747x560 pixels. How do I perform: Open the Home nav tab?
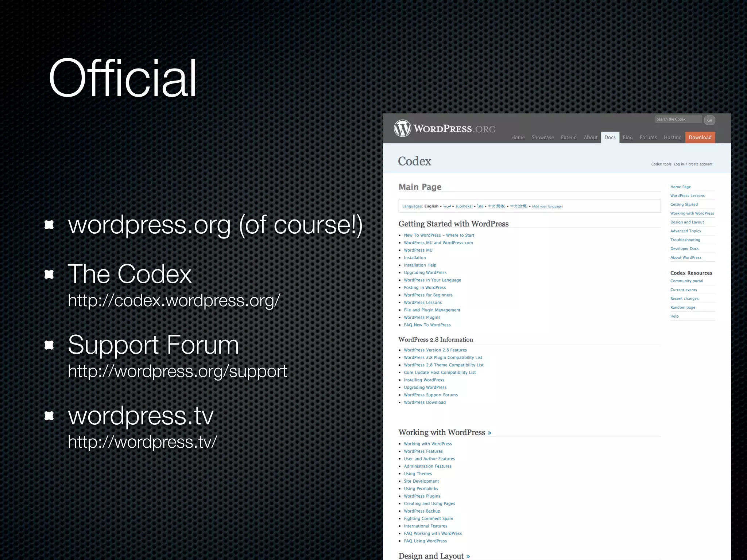[x=518, y=137]
